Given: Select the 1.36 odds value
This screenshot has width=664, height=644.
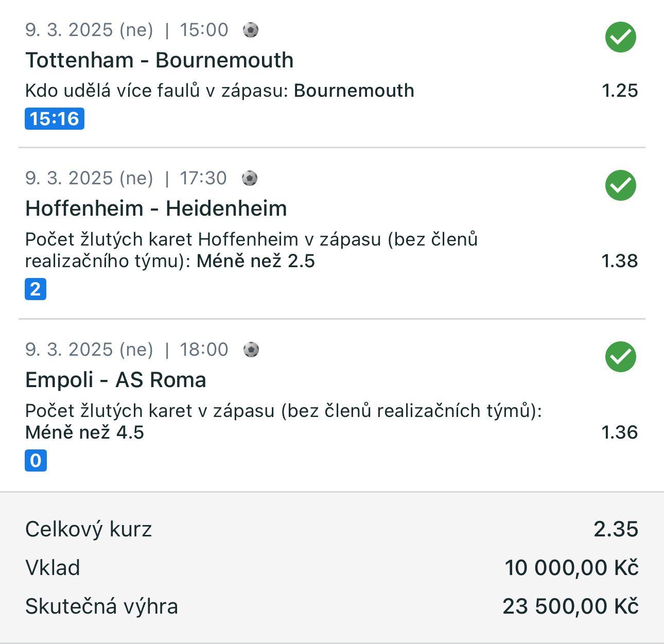Looking at the screenshot, I should (x=620, y=432).
